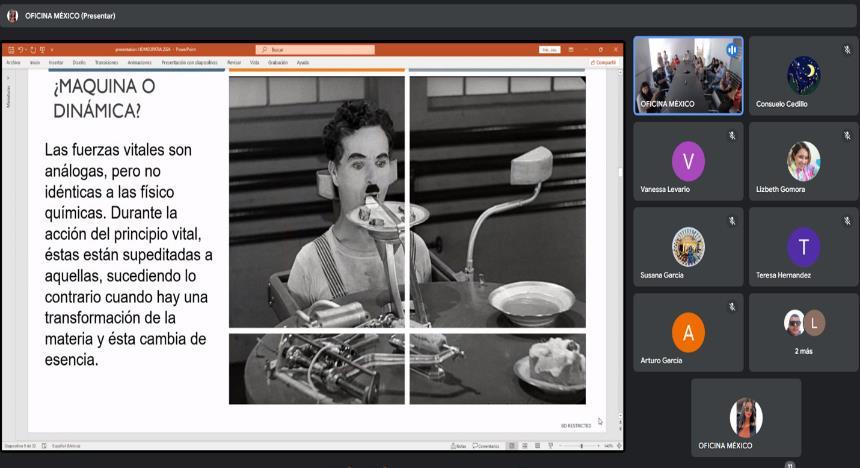Click the slide number indicator in status bar

20,446
